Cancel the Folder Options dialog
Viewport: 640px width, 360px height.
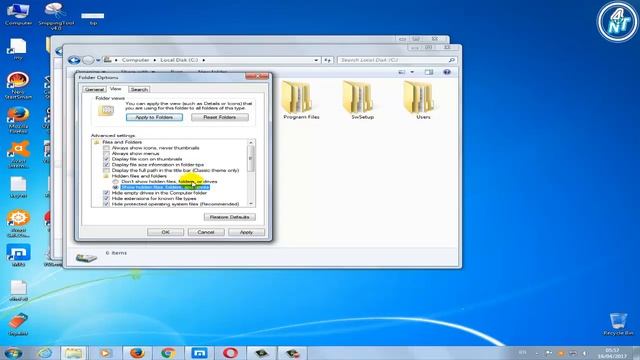point(206,232)
